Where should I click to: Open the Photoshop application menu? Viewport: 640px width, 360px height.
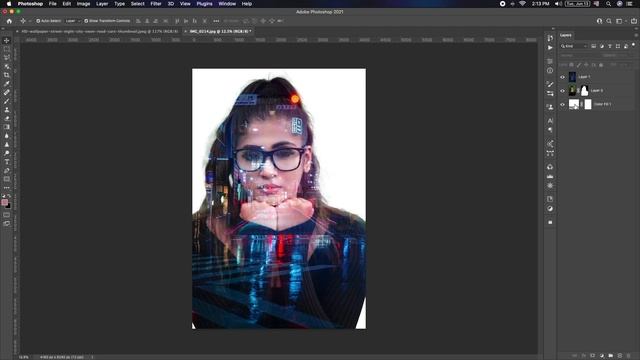tap(30, 4)
